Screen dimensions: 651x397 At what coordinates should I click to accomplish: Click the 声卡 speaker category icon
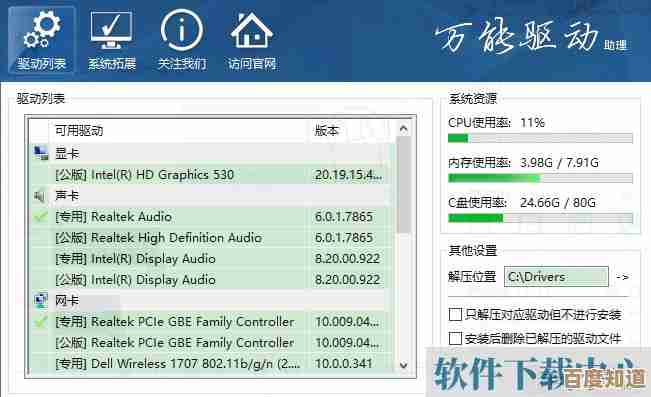click(40, 195)
